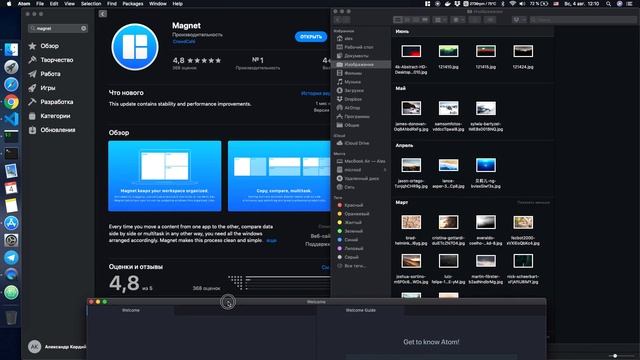
Task: Select the Welcome tab in Atom
Action: [x=131, y=311]
